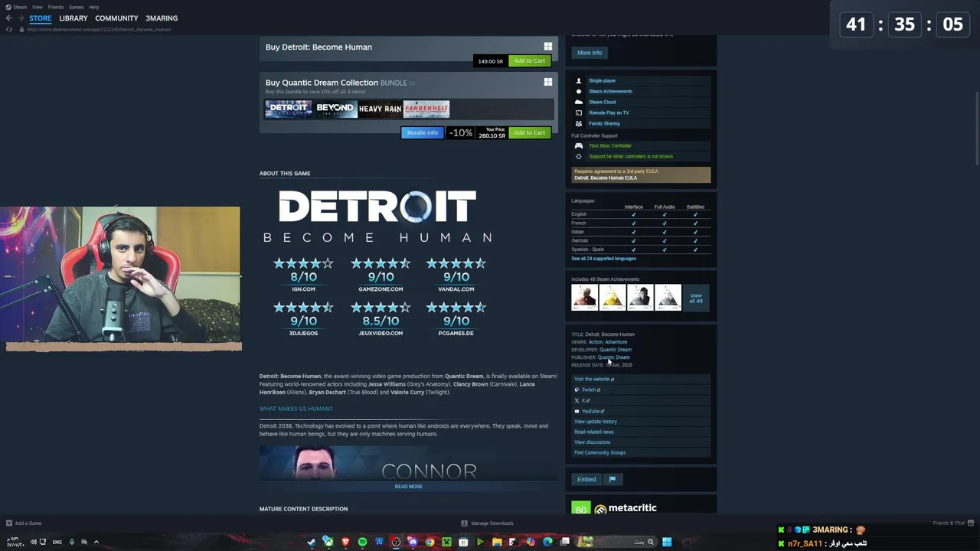The image size is (980, 551).
Task: Click the Embed button
Action: pyautogui.click(x=586, y=479)
